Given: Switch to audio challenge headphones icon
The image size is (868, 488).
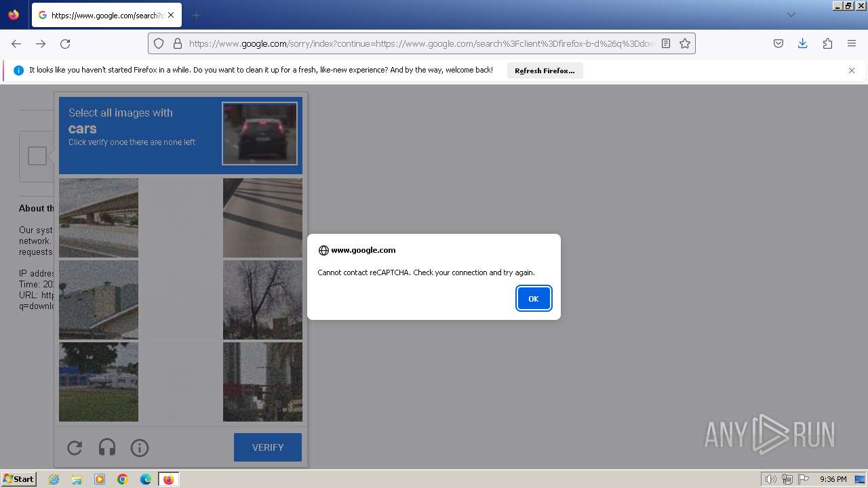Looking at the screenshot, I should (x=107, y=447).
